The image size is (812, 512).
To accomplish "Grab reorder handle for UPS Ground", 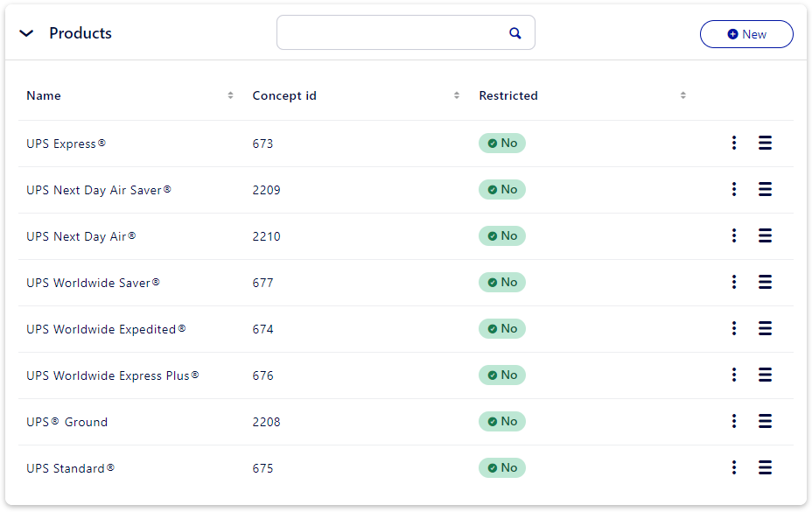I will tap(765, 421).
